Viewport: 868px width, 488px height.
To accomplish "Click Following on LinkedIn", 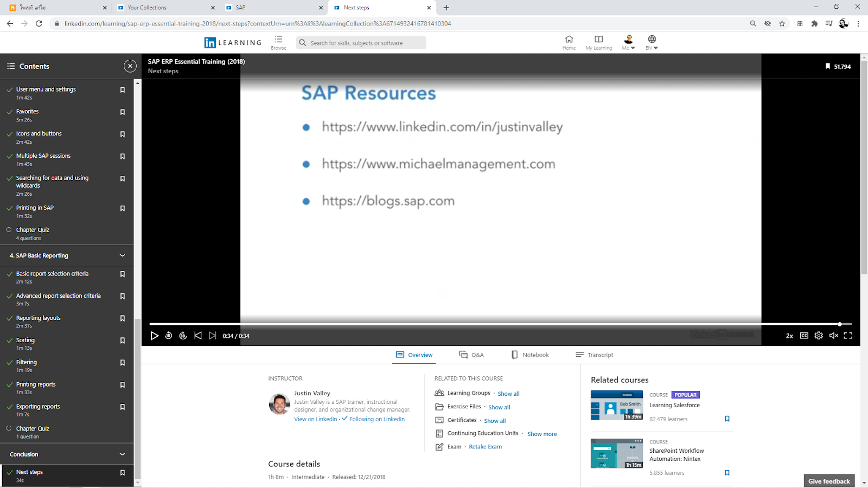I will 377,419.
